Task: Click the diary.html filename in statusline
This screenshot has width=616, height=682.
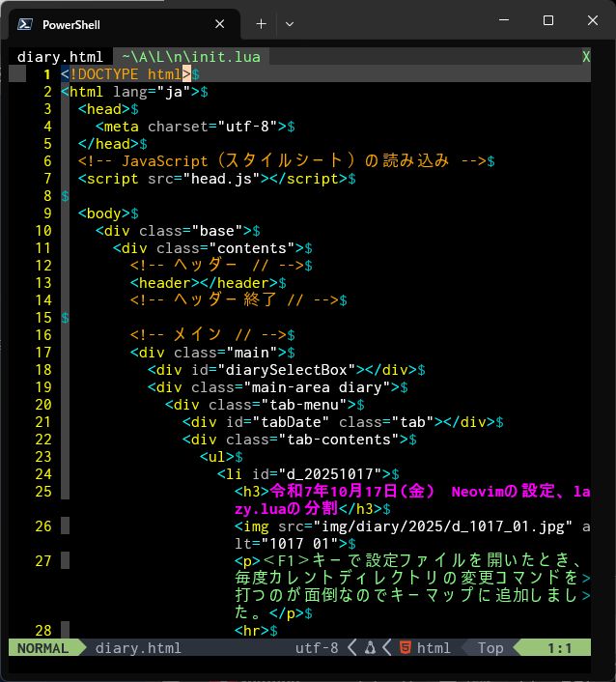Action: click(138, 648)
